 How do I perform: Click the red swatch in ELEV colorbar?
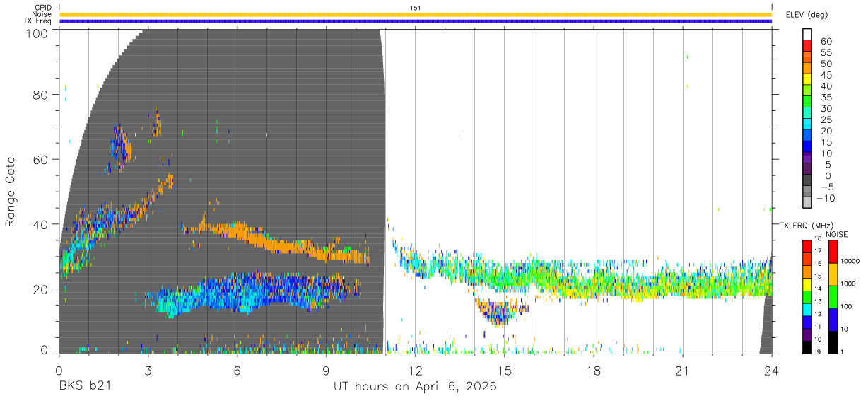(807, 47)
